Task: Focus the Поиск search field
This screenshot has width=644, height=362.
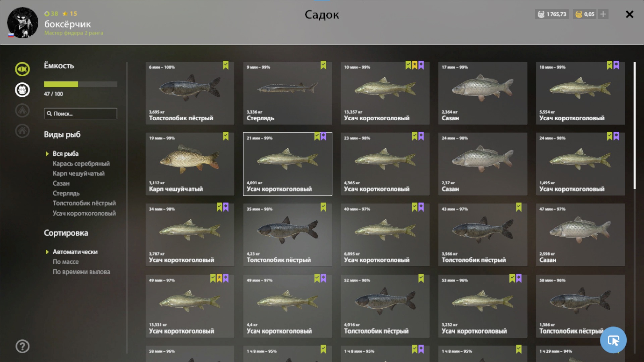Action: (80, 113)
